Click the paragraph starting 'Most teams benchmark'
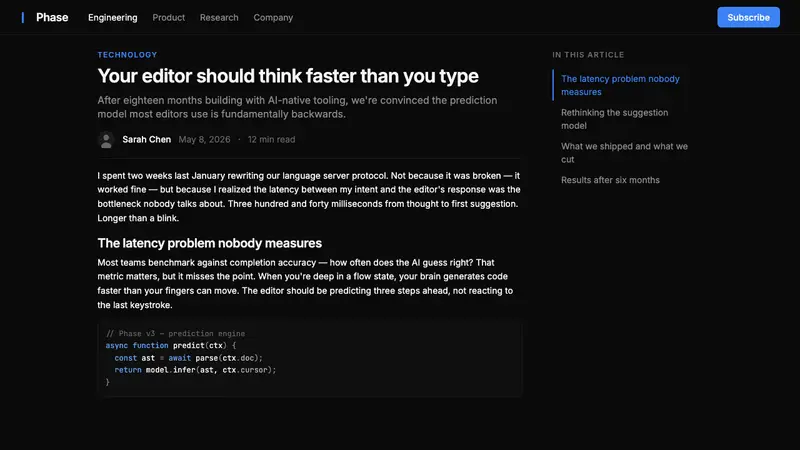 click(305, 284)
